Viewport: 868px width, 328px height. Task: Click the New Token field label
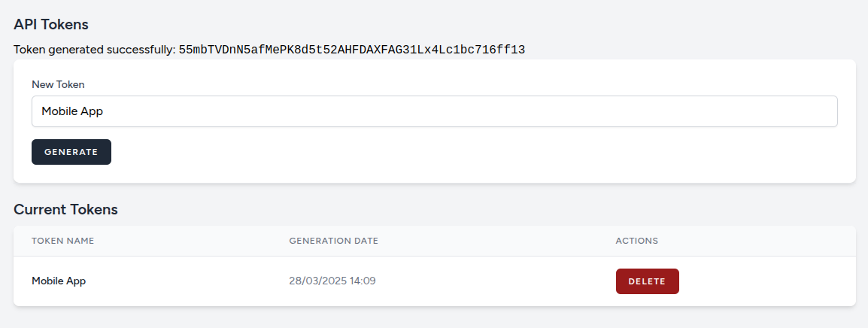point(58,84)
